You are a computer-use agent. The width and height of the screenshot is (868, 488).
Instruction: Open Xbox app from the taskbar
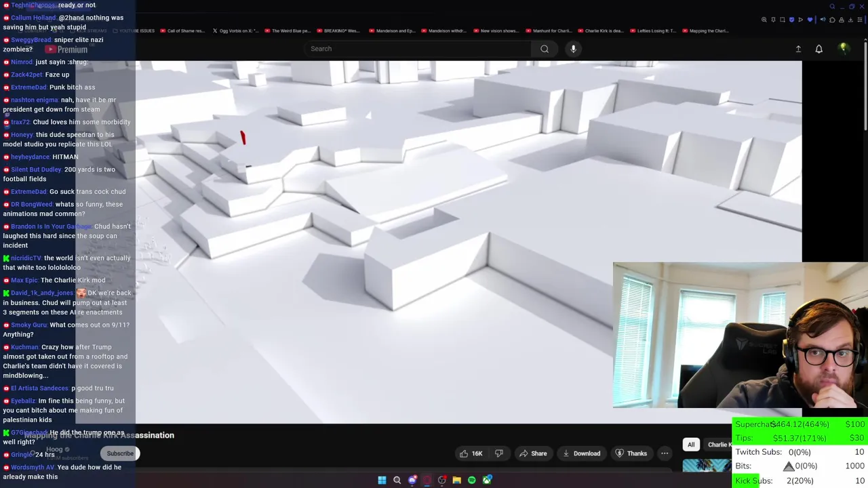[x=487, y=480]
